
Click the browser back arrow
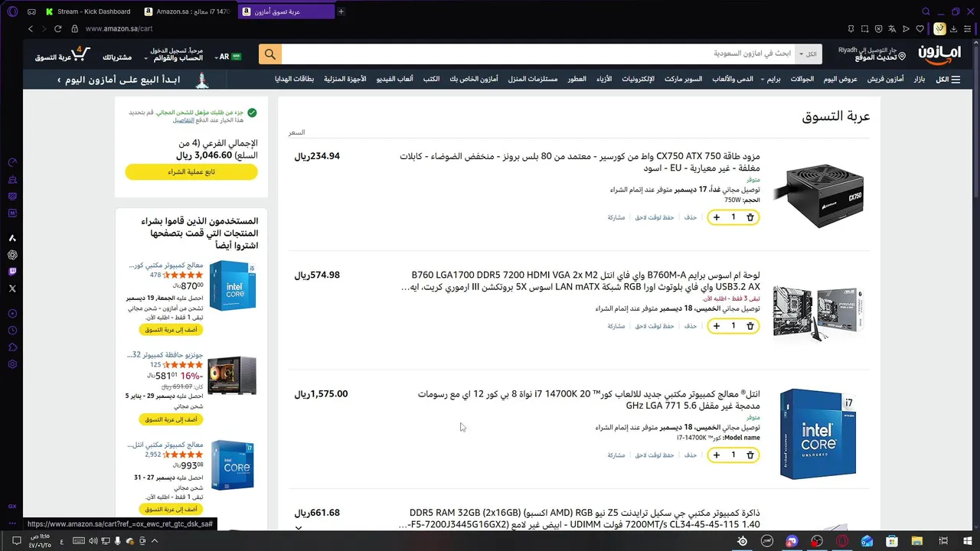point(31,28)
